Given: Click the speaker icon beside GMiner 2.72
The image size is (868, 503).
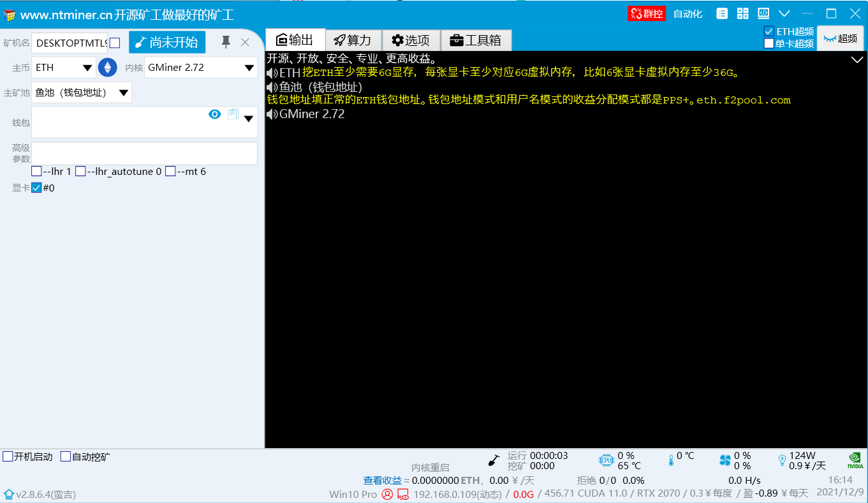Looking at the screenshot, I should point(272,114).
